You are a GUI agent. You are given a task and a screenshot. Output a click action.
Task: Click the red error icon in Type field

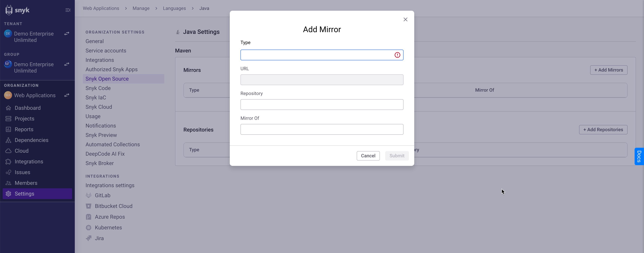click(x=397, y=55)
